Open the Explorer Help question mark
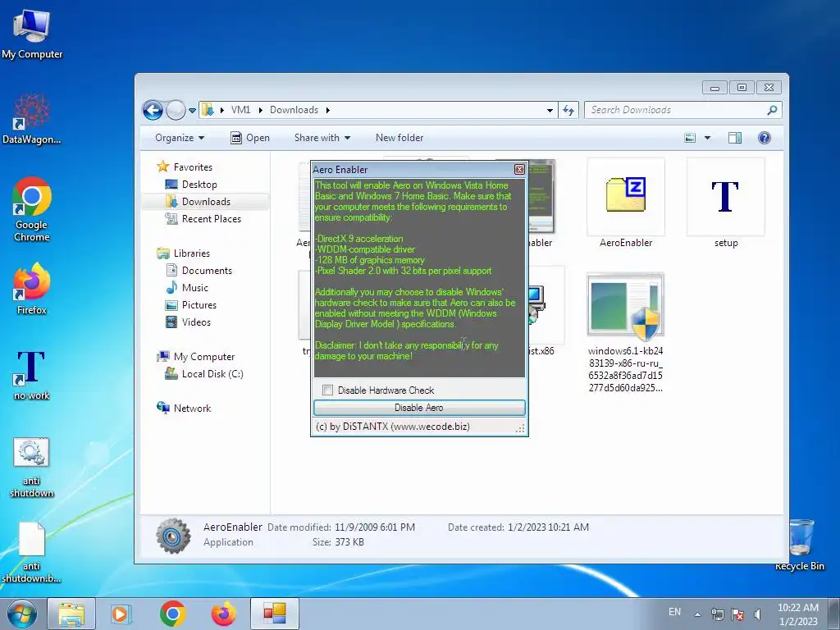 pyautogui.click(x=765, y=138)
